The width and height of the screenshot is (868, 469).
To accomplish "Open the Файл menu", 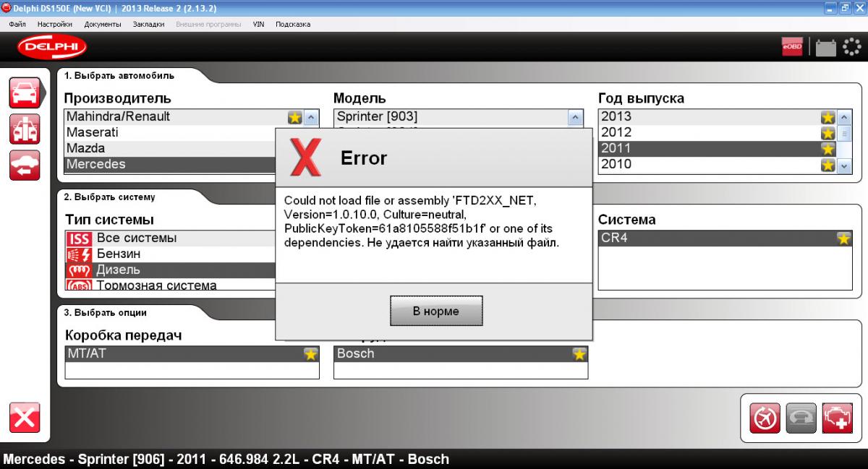I will [17, 24].
